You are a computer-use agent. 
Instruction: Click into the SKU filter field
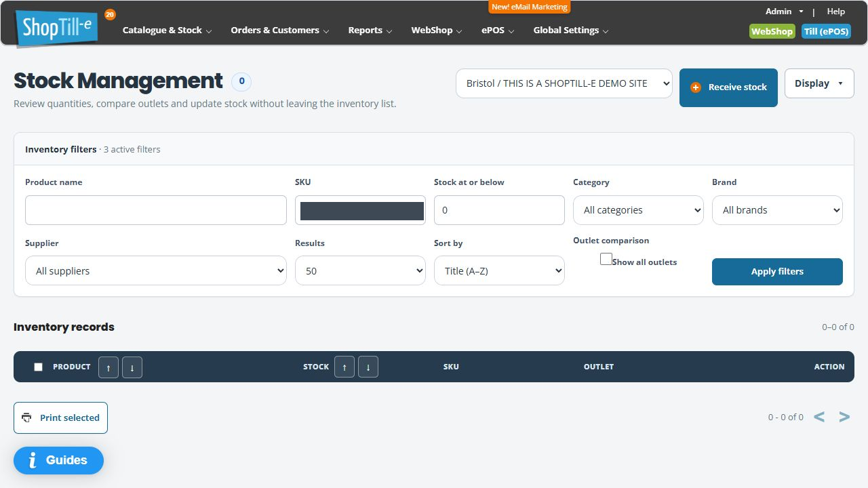point(360,210)
